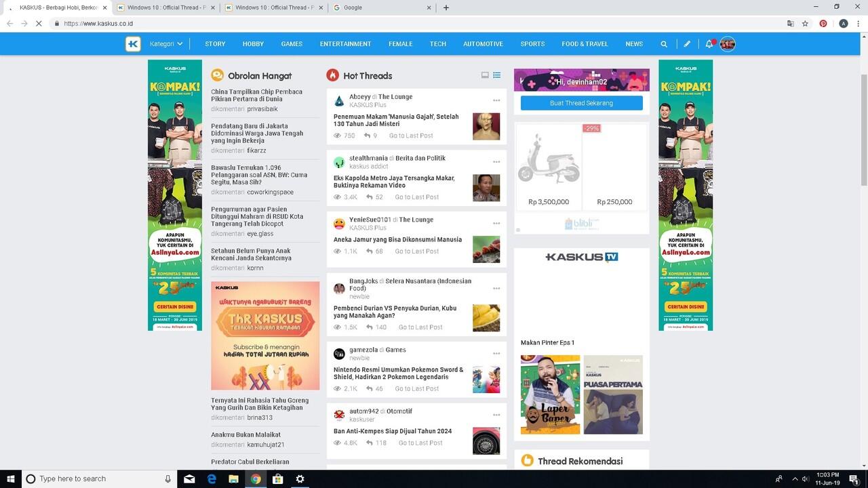Switch to second Windows 10 Official Thread tab
This screenshot has width=868, height=488.
[274, 7]
